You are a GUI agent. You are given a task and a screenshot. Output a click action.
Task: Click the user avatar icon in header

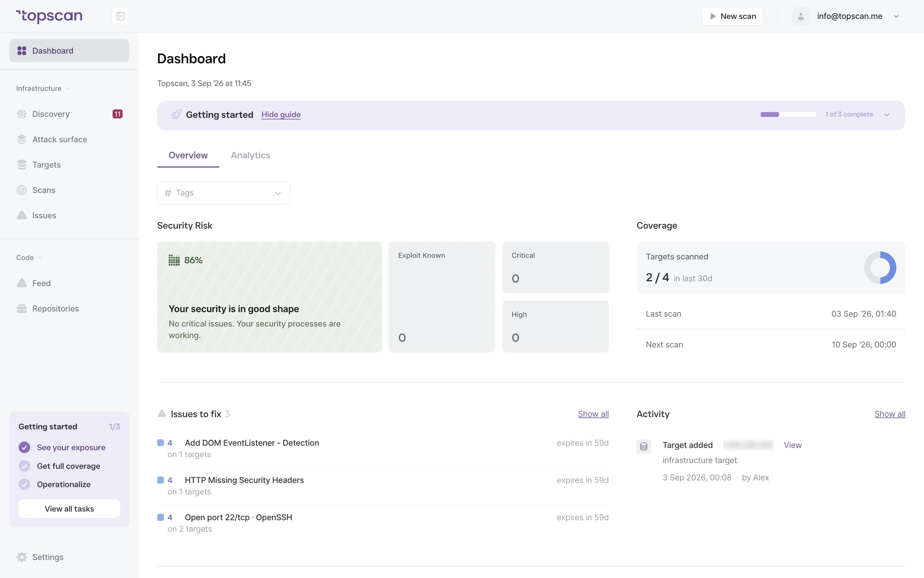801,16
